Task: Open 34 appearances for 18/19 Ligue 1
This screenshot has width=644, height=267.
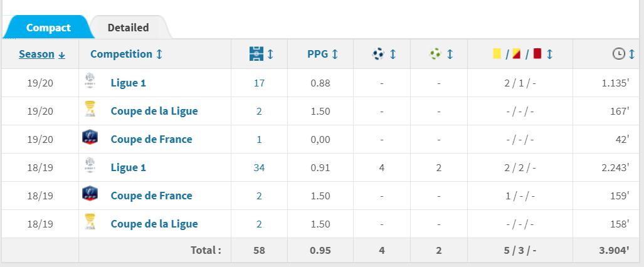Action: (259, 167)
